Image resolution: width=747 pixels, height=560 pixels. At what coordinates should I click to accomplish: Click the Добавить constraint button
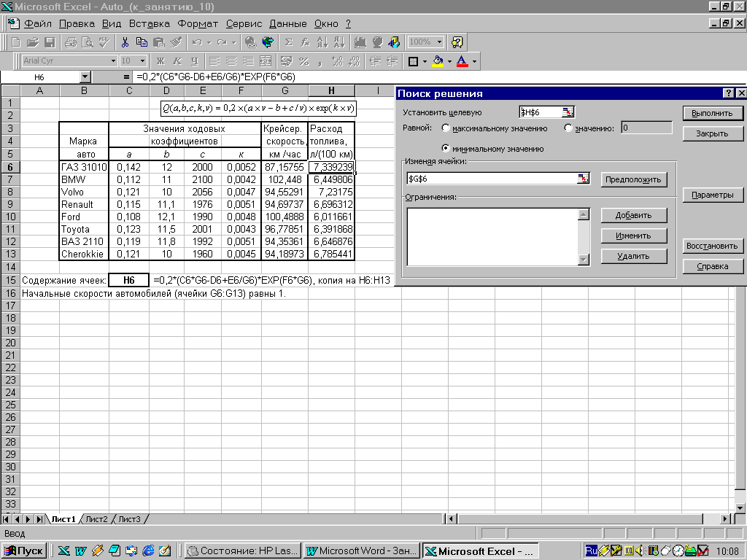[633, 215]
